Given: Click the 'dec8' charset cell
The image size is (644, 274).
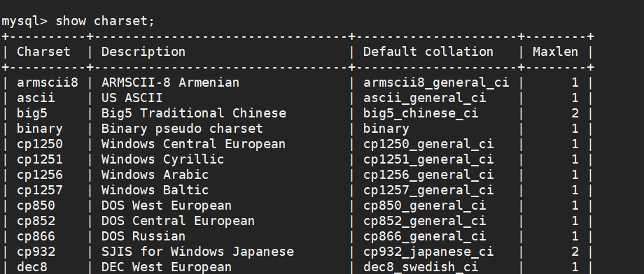Looking at the screenshot, I should (x=32, y=267).
